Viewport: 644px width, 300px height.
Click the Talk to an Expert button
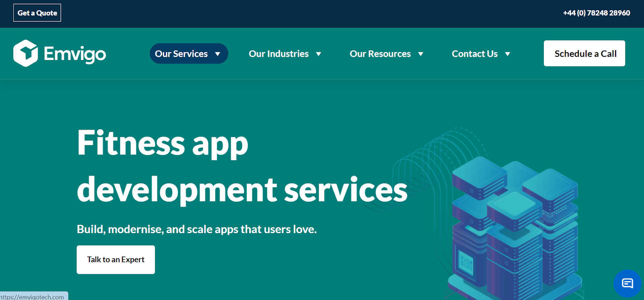[116, 260]
